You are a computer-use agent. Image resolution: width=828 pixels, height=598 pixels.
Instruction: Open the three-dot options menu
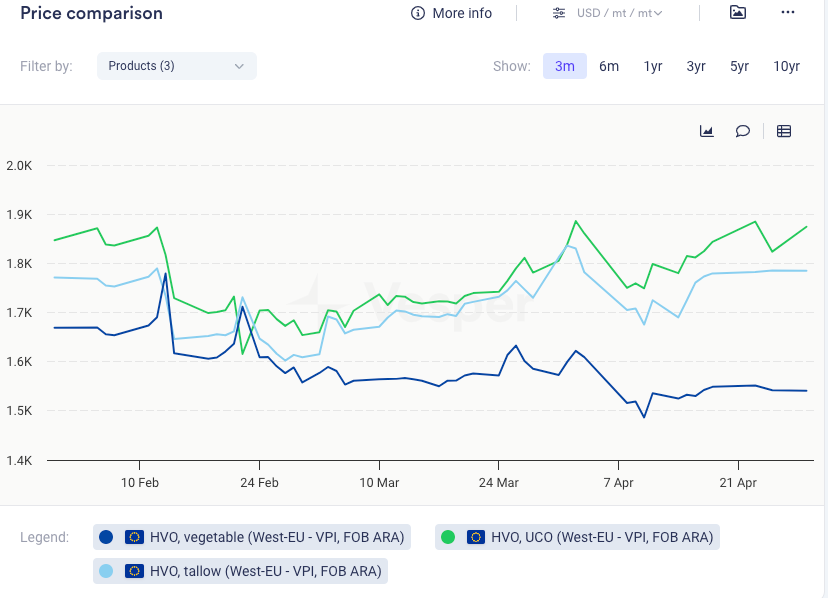788,13
